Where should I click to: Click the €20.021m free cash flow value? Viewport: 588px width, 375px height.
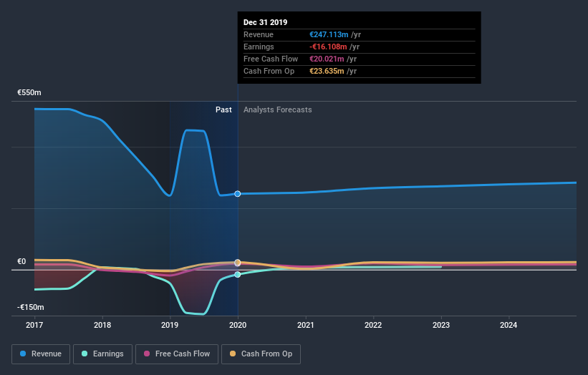point(327,59)
